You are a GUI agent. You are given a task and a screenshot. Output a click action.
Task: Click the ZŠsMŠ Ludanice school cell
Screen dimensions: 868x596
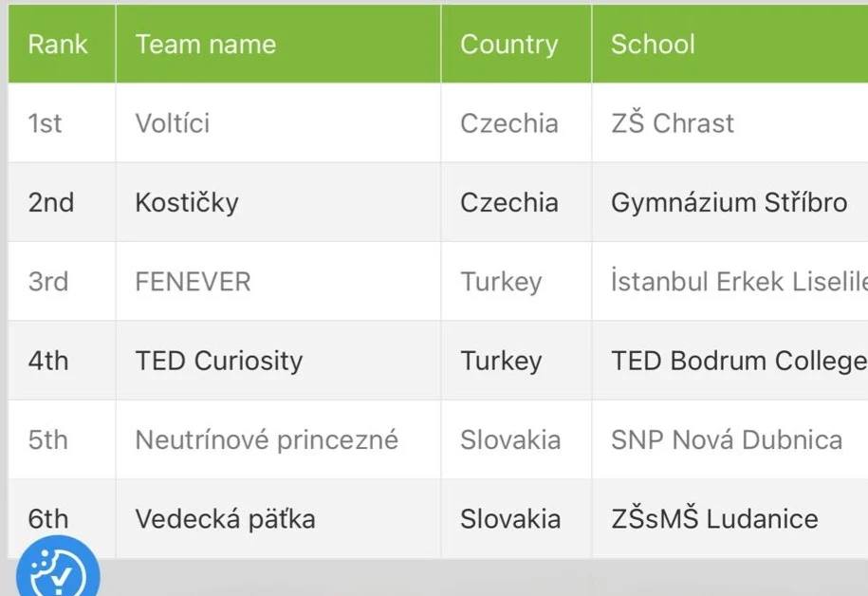pos(713,519)
